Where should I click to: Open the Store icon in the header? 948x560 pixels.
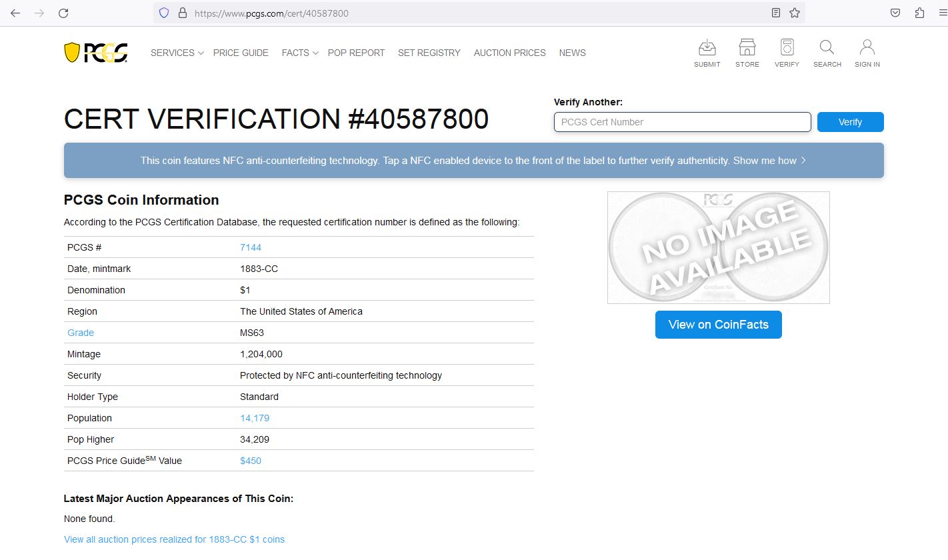pos(747,53)
